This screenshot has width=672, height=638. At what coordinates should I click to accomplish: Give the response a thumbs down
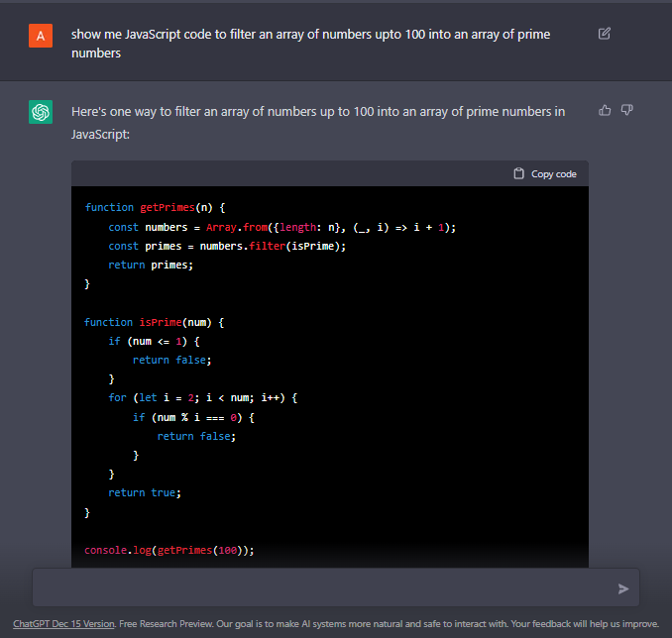tap(626, 110)
